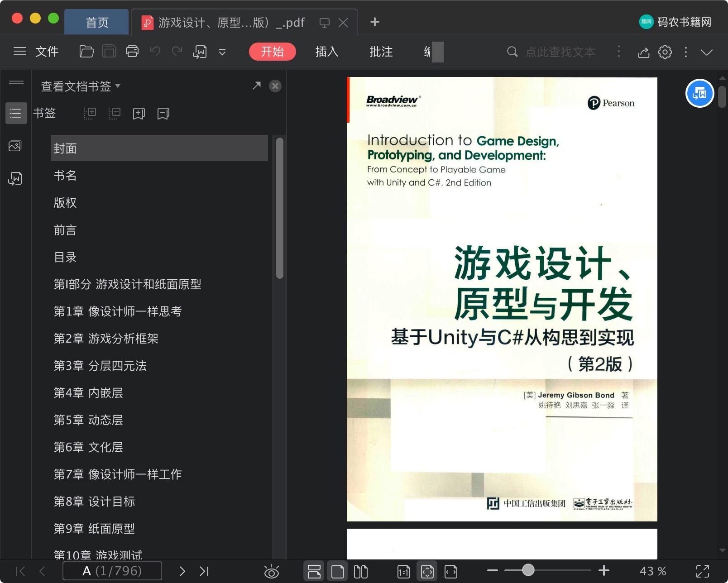The image size is (728, 583).
Task: Click the redo arrow
Action: [177, 52]
